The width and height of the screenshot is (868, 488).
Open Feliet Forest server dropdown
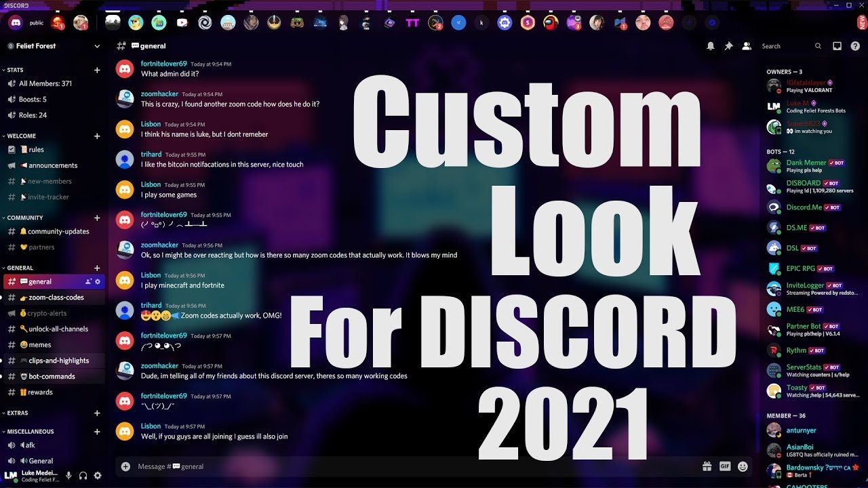[x=54, y=46]
